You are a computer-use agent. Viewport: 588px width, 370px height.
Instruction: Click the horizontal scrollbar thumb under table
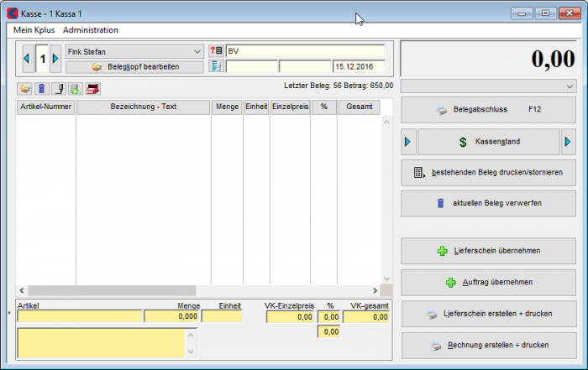point(112,290)
